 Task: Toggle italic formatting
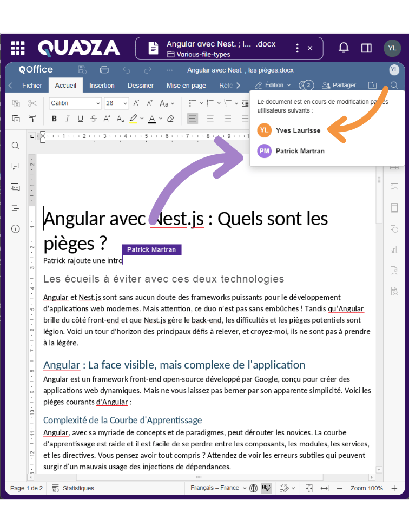[x=67, y=119]
